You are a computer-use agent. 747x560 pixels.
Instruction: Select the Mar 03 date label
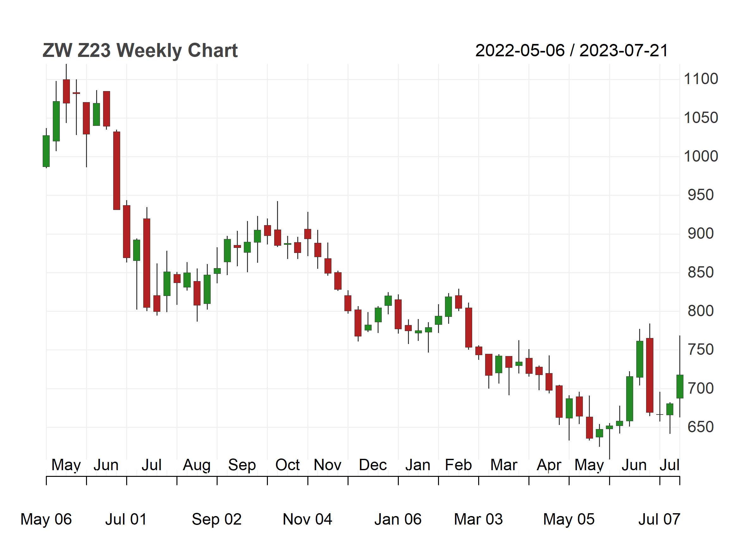pyautogui.click(x=478, y=519)
